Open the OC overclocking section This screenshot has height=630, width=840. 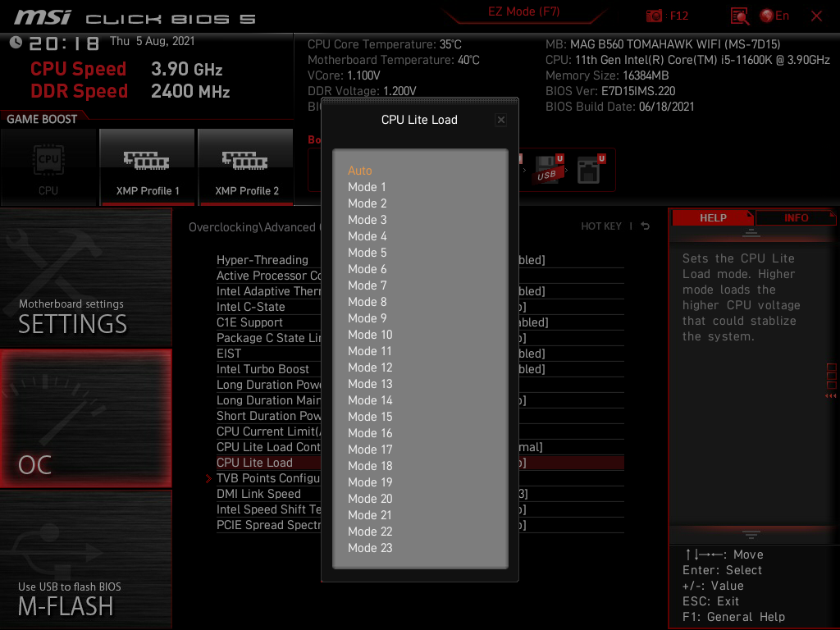pyautogui.click(x=85, y=419)
